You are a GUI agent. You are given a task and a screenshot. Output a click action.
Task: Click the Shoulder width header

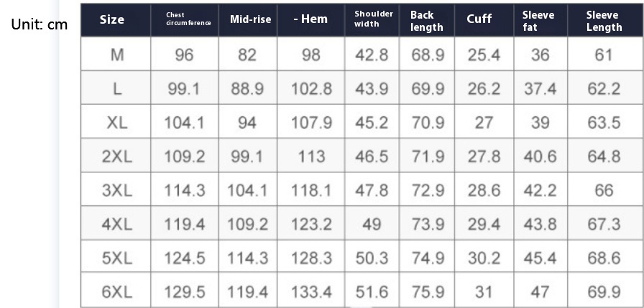(374, 19)
